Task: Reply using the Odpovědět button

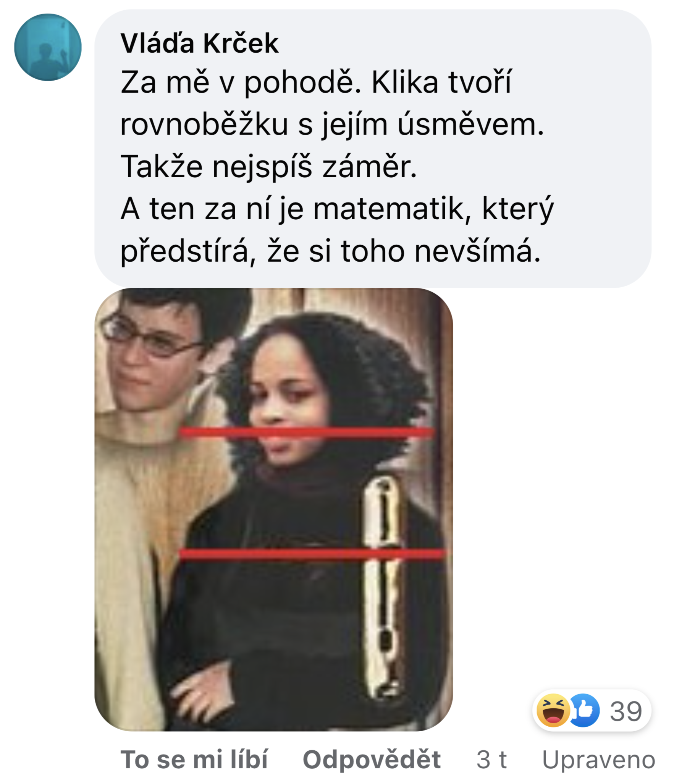Action: [372, 759]
